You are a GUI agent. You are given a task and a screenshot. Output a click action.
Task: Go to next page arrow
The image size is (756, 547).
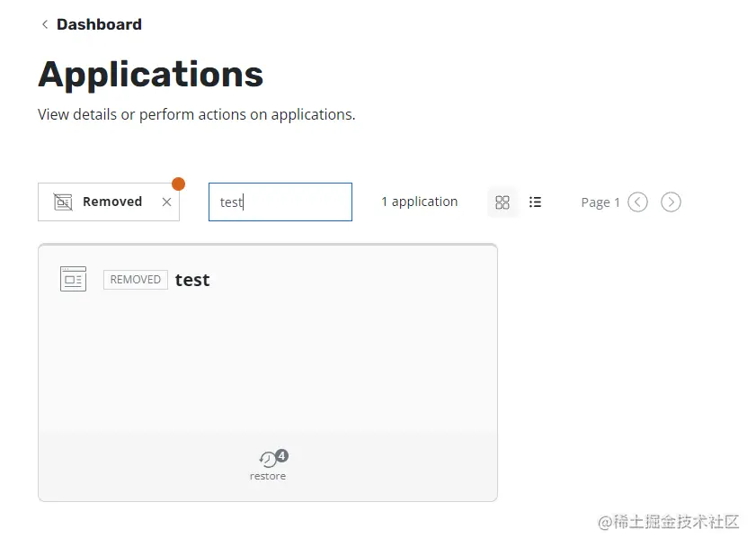click(671, 202)
